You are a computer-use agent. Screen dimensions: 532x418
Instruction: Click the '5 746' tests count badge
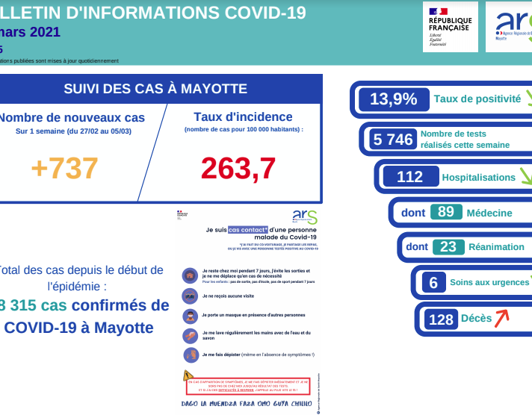pos(393,140)
